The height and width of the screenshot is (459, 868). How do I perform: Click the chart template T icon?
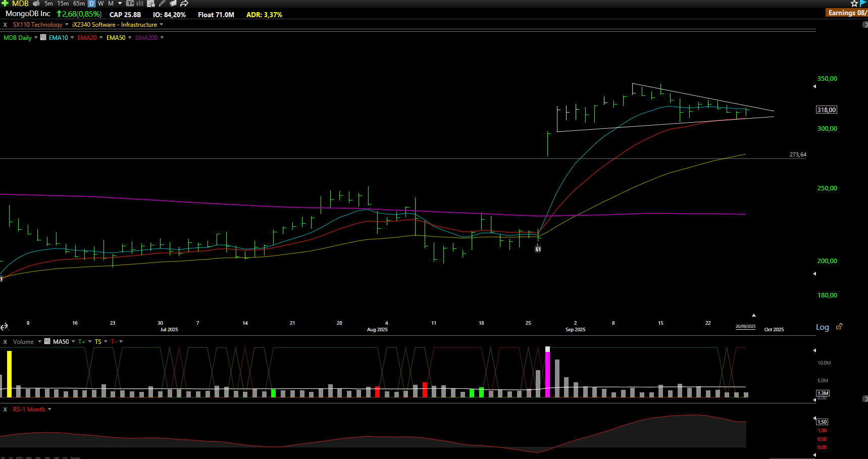click(130, 4)
